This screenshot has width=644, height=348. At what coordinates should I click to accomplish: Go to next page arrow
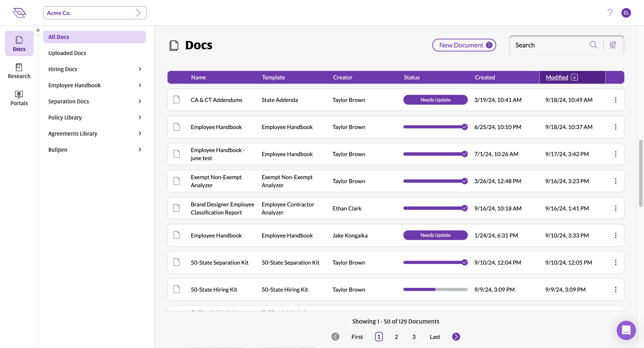(456, 337)
